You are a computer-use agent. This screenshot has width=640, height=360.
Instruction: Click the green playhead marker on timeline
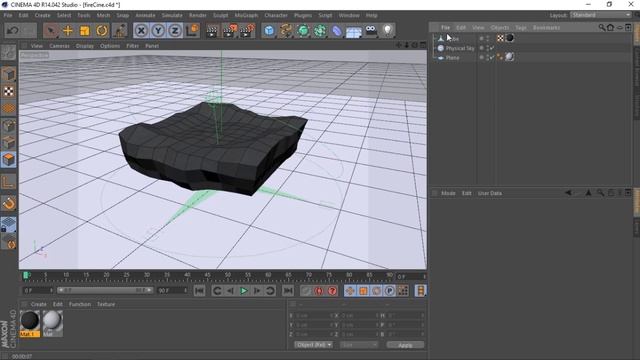(26, 276)
